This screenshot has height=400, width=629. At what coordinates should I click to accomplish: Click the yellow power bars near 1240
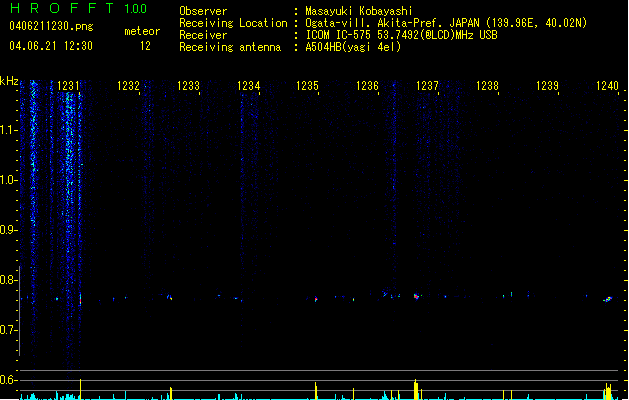tap(608, 392)
